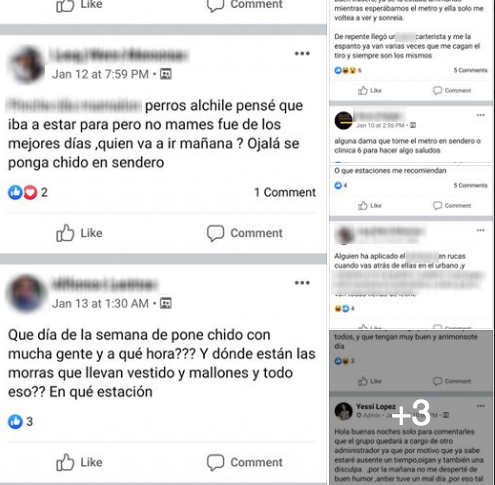495x485 pixels.
Task: Like the Jan 10 metro en sendero post
Action: 370,206
